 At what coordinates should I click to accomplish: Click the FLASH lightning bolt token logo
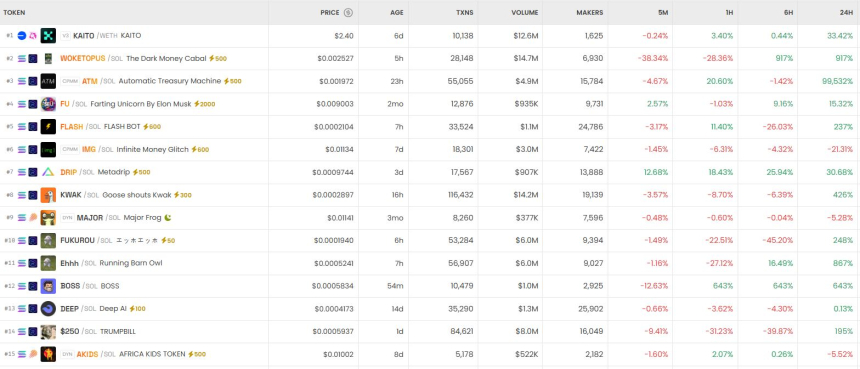tap(48, 127)
